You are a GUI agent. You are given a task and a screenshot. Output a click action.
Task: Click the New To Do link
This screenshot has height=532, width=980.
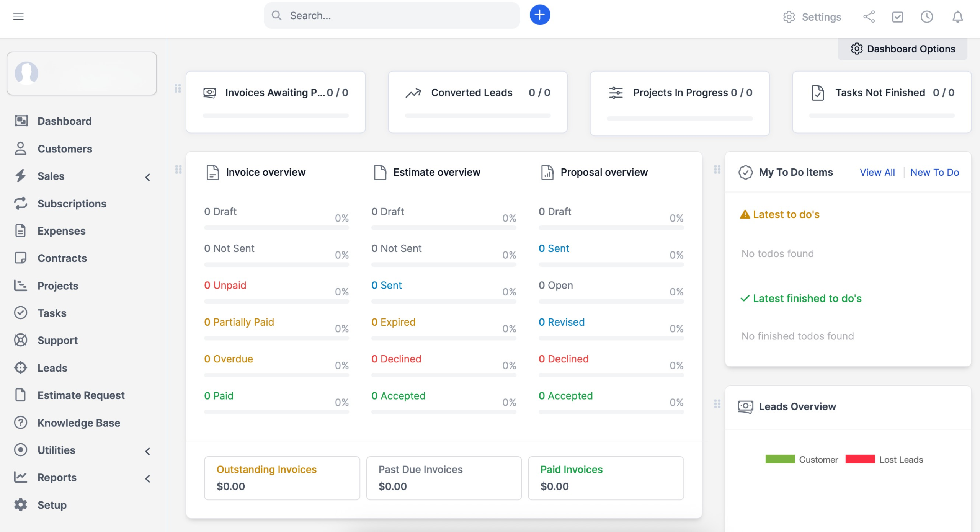coord(934,172)
